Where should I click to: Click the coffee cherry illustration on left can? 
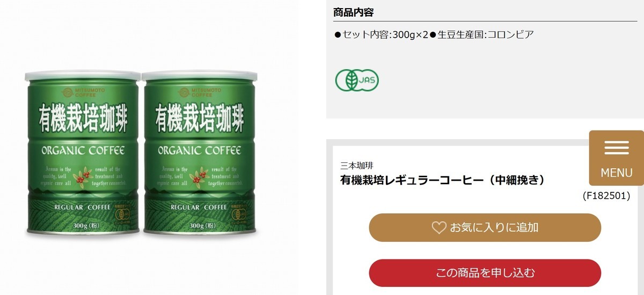point(83,176)
